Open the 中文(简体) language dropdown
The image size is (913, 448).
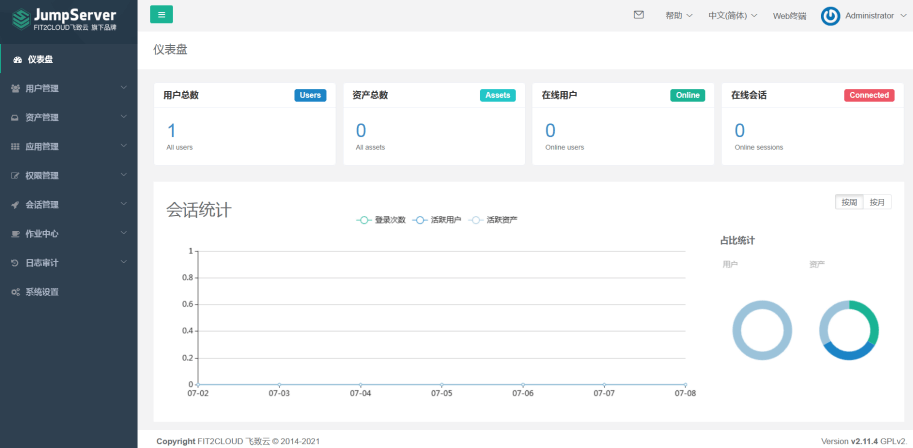click(x=732, y=16)
